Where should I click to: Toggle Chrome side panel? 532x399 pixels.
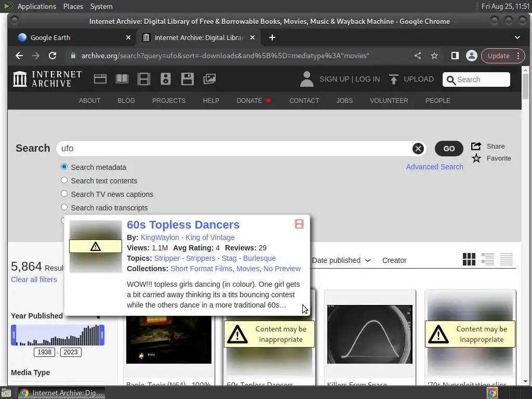coord(455,56)
